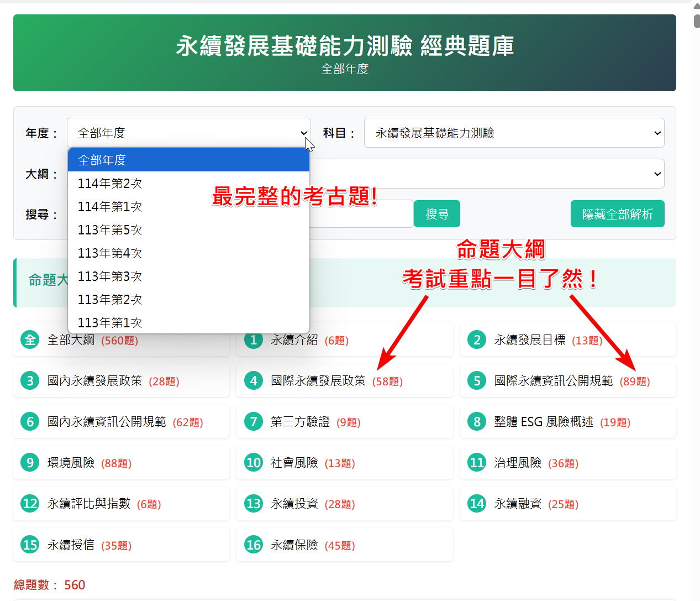Open the 國內永續發展政策 (28題) topic
The height and width of the screenshot is (601, 700).
point(121,380)
